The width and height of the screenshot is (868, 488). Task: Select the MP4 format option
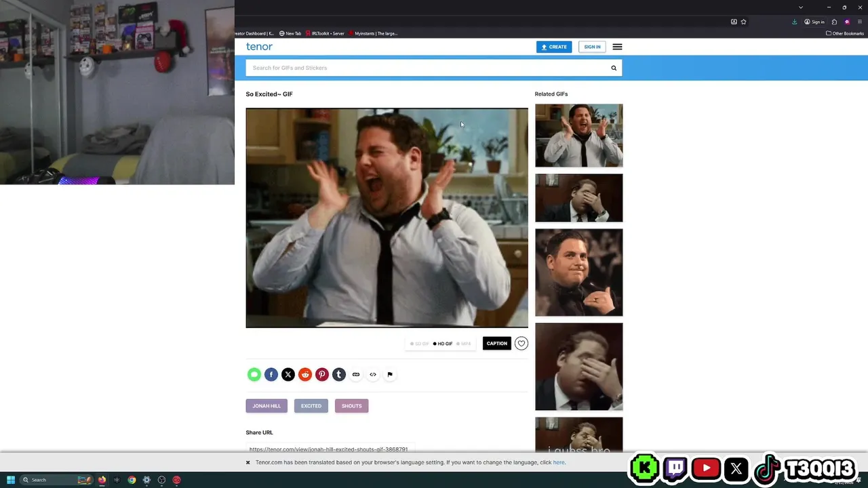[x=464, y=344]
